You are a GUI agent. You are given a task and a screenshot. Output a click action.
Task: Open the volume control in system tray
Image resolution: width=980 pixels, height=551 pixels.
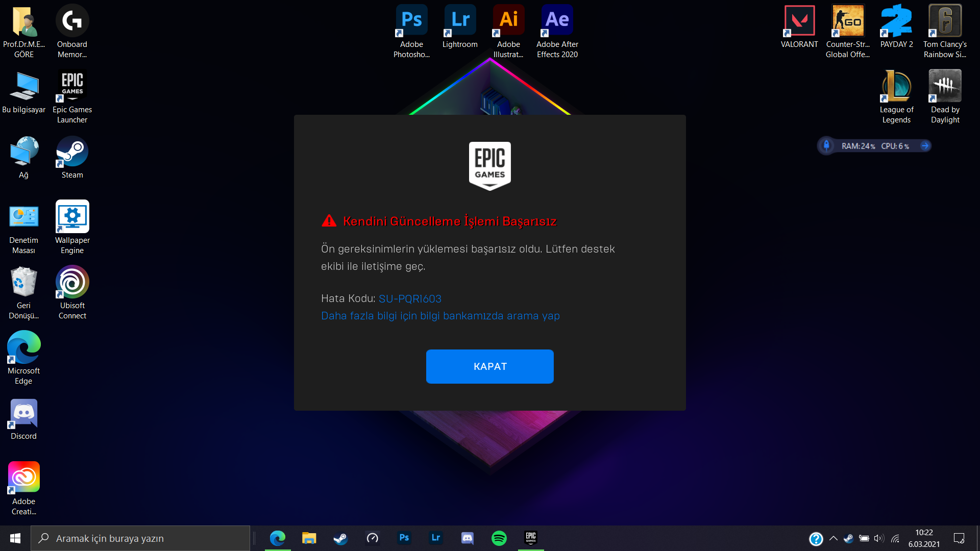click(878, 538)
